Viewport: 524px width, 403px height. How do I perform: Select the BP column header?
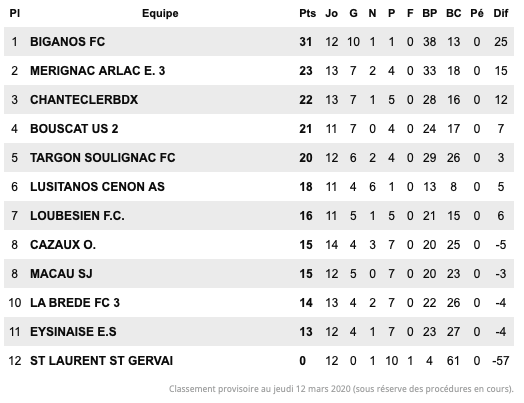[x=429, y=13]
